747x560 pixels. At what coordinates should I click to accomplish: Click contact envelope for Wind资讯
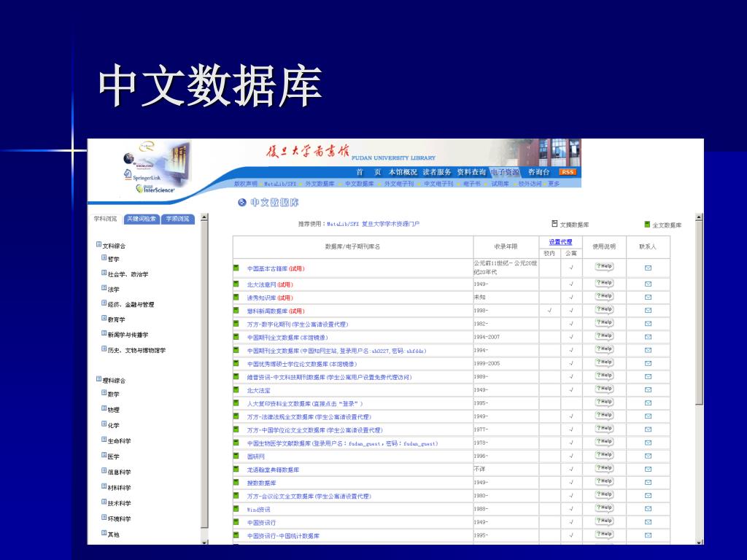648,509
